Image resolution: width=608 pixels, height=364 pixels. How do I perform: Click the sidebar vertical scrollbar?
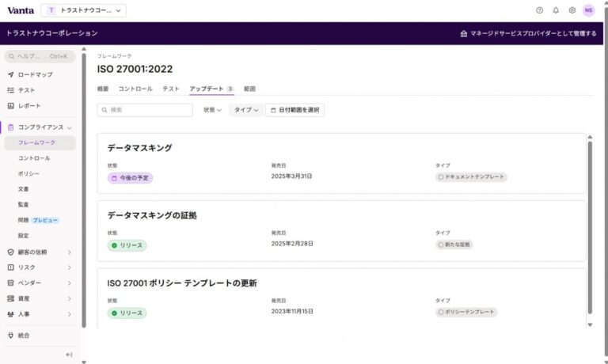(x=84, y=190)
